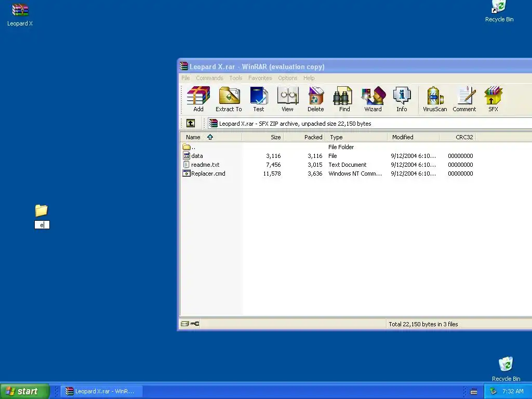
Task: Click the Start button
Action: (x=25, y=391)
